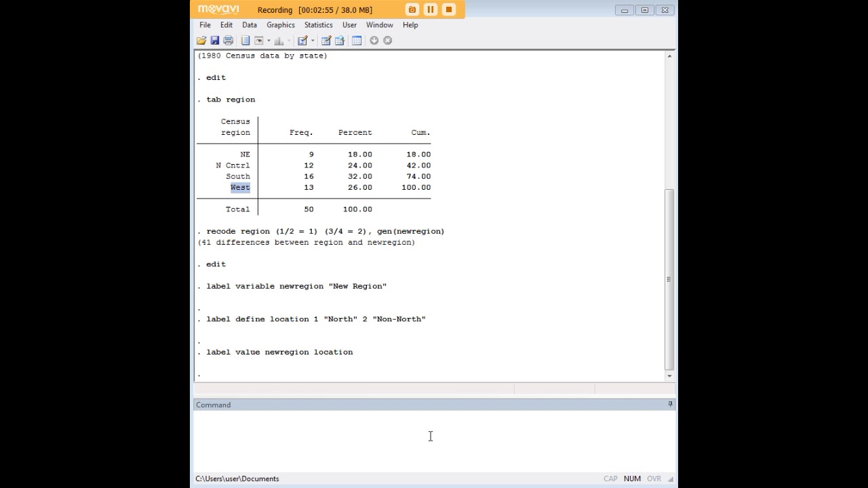Click the Total row label
Image resolution: width=868 pixels, height=488 pixels.
point(238,209)
